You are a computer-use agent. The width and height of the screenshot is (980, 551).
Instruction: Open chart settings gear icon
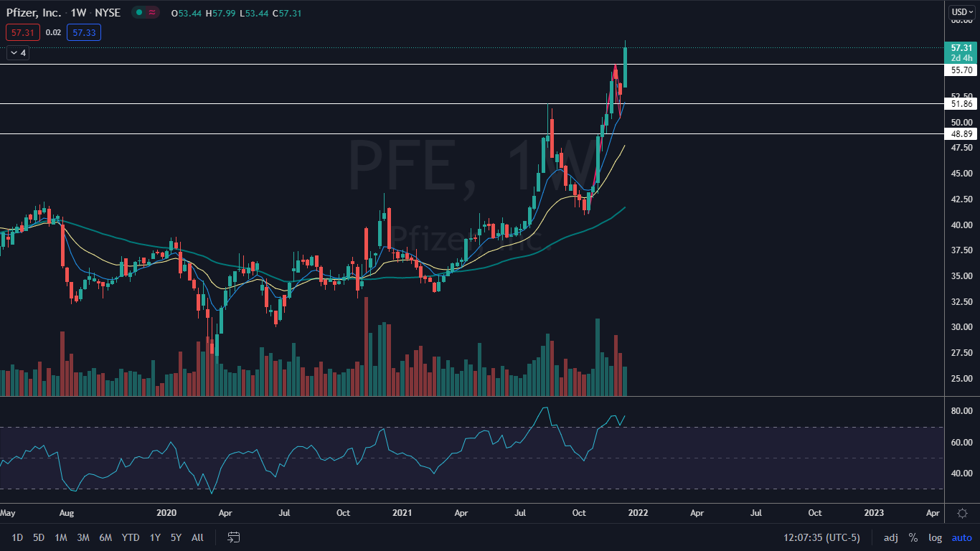pos(961,513)
